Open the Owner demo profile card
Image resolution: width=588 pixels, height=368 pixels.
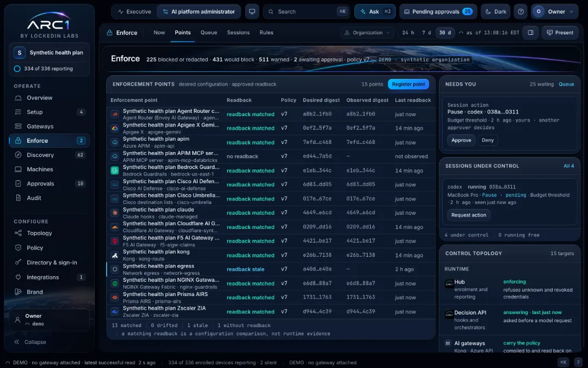pos(49,319)
